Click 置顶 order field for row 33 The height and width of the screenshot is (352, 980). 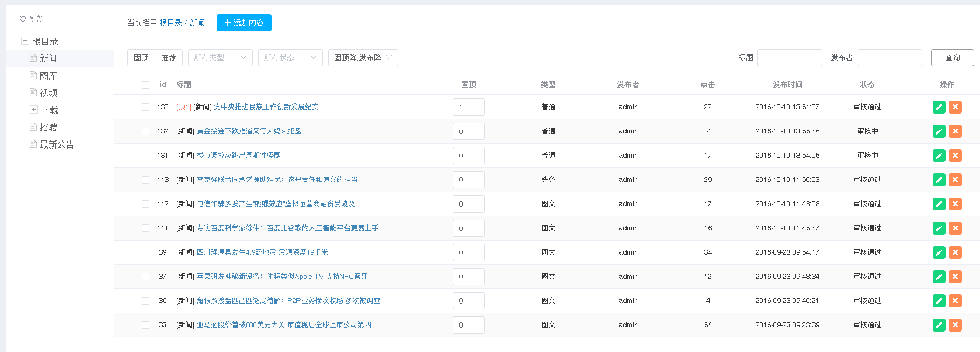(469, 325)
